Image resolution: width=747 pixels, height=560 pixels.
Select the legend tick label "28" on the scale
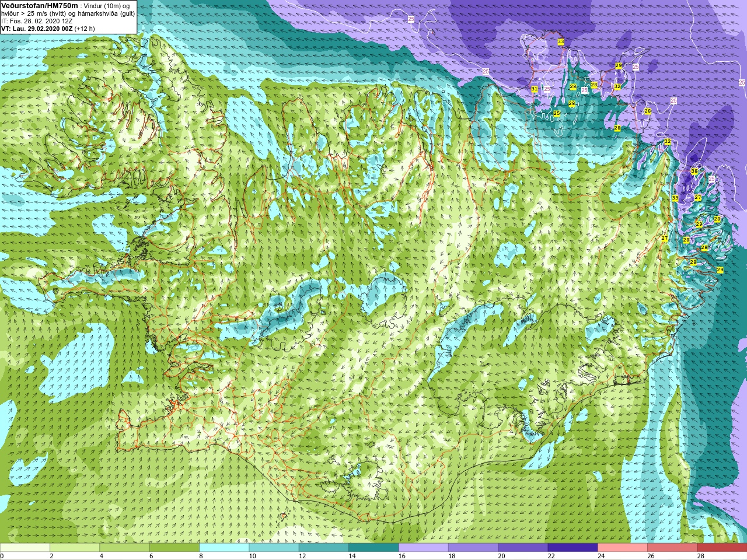pyautogui.click(x=700, y=556)
